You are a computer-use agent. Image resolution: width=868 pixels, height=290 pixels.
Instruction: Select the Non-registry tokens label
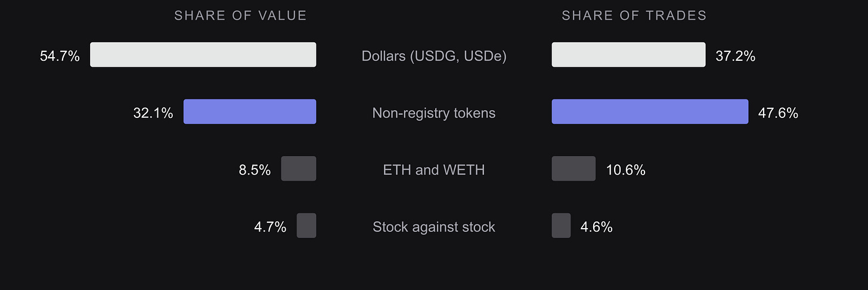[434, 113]
